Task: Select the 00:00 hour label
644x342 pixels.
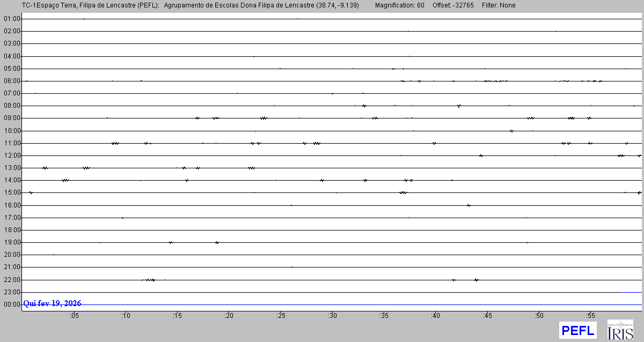Action: coord(11,304)
